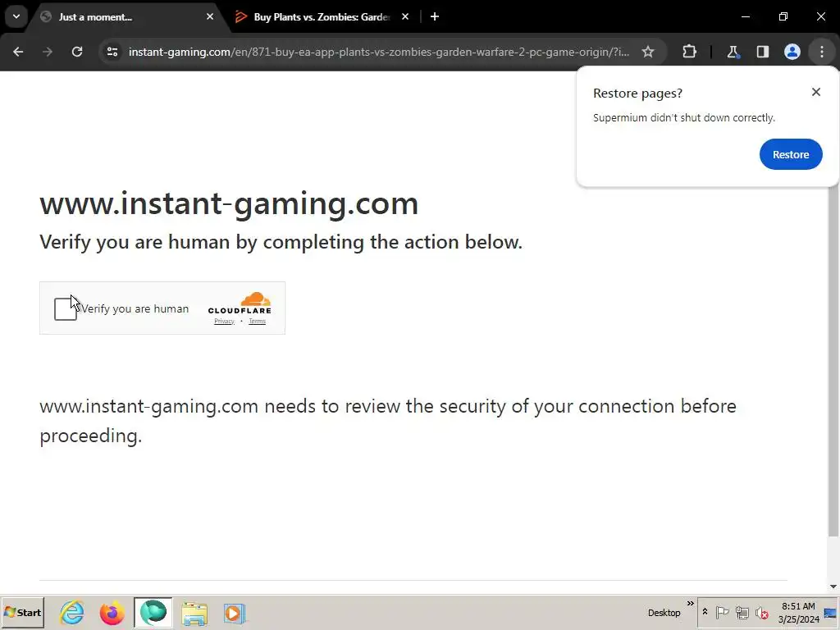Viewport: 840px width, 630px height.
Task: Launch Internet Explorer from taskbar
Action: [72, 613]
